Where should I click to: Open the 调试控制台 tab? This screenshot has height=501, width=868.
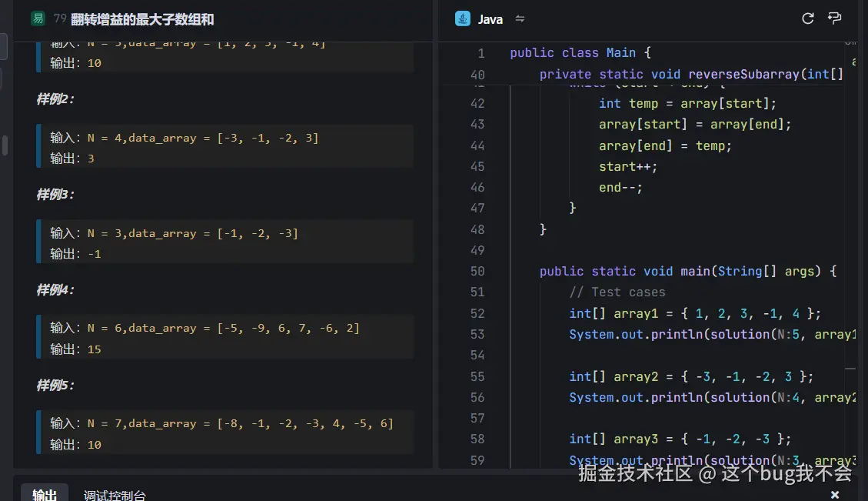click(x=115, y=494)
